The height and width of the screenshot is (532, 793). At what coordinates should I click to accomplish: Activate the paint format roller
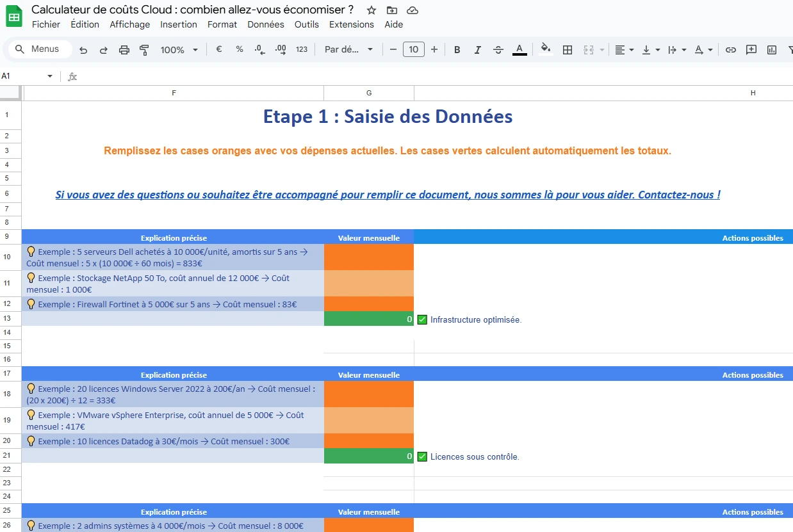pos(144,50)
